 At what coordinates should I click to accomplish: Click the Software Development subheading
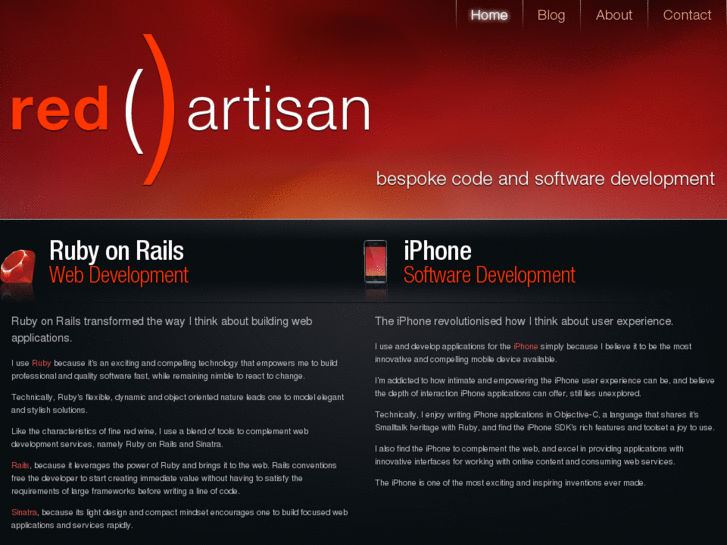(x=489, y=275)
